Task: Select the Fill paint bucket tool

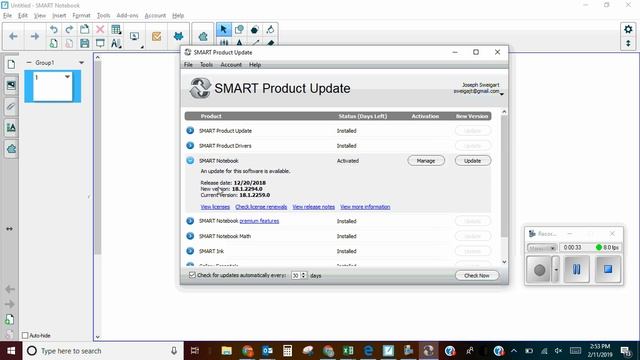Action: click(270, 29)
